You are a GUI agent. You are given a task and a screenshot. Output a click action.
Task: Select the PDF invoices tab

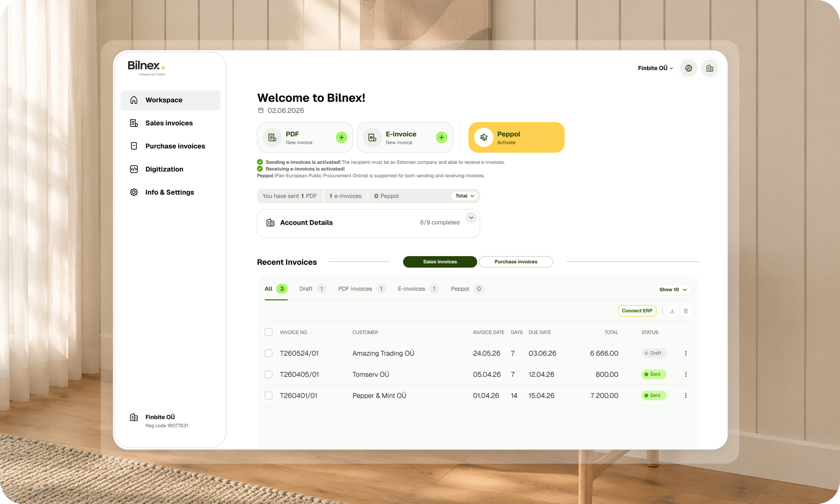[x=362, y=289]
